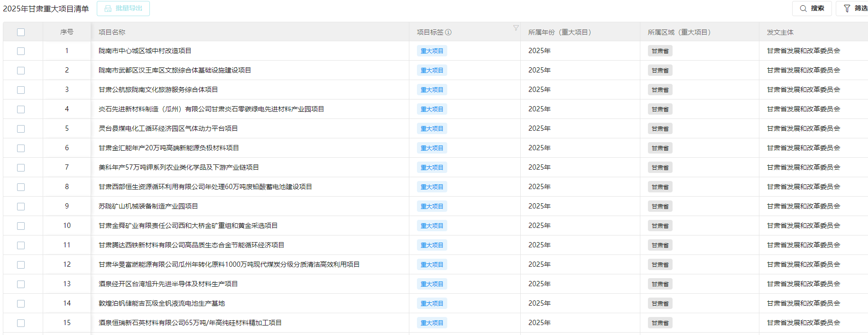Open project 敦煌泊钒储能吉瓦级全钒液流电池生产基地
This screenshot has width=868, height=335.
pos(162,303)
